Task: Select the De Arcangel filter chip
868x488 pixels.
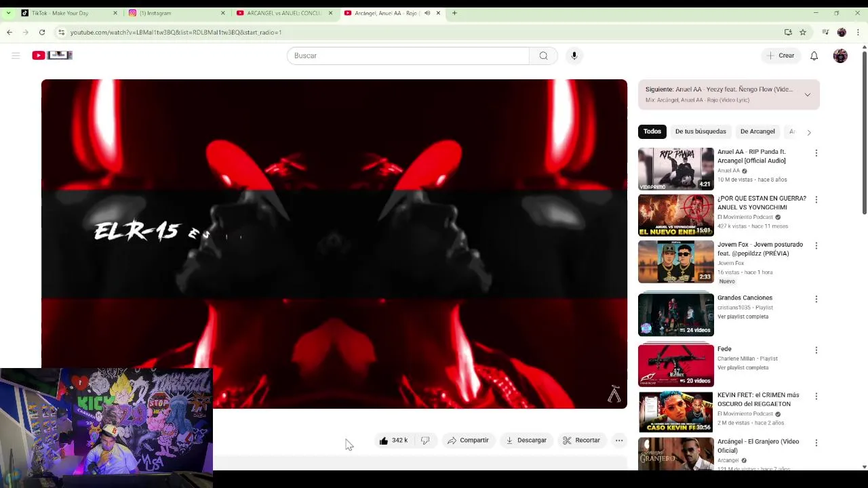Action: pyautogui.click(x=757, y=131)
